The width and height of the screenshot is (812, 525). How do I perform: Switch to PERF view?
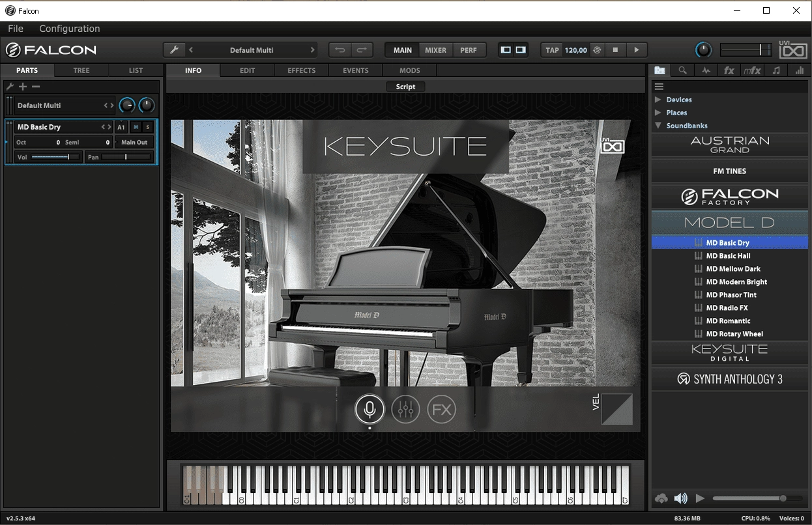469,50
